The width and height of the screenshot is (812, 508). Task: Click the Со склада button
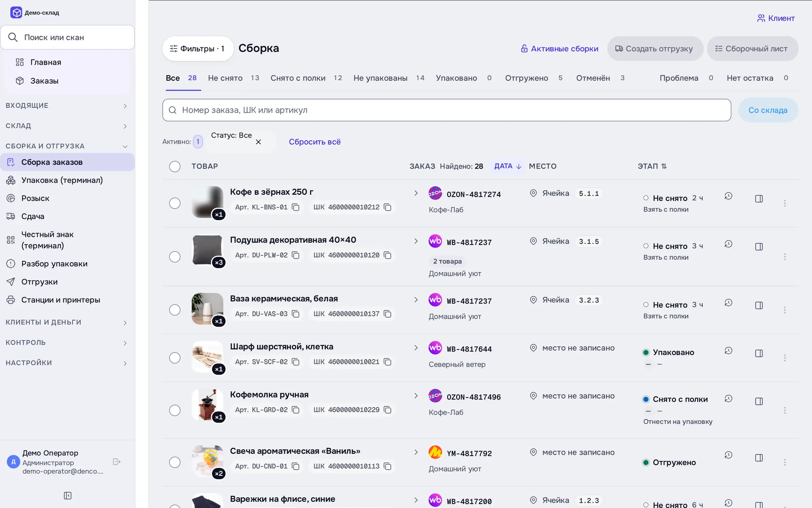point(768,110)
